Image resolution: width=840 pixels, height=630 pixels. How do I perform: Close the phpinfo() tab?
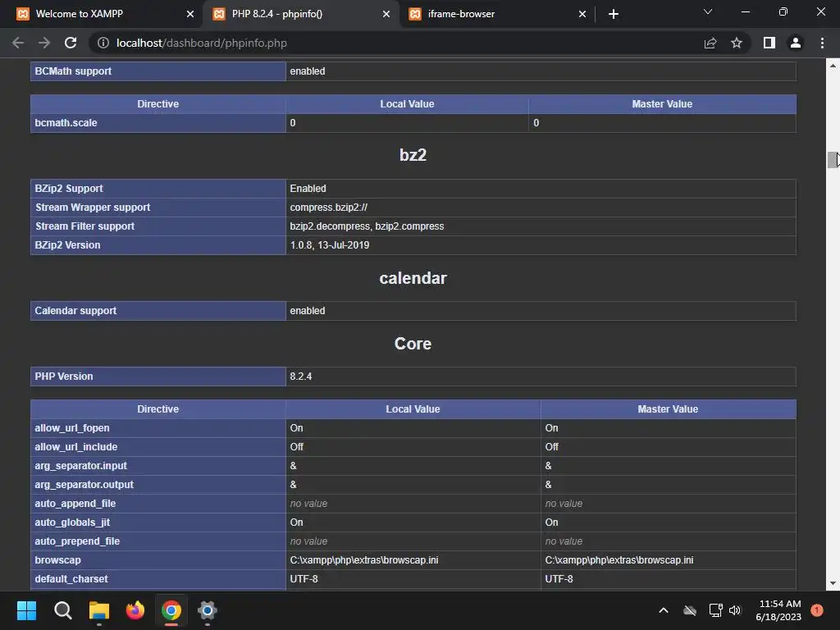click(x=386, y=14)
